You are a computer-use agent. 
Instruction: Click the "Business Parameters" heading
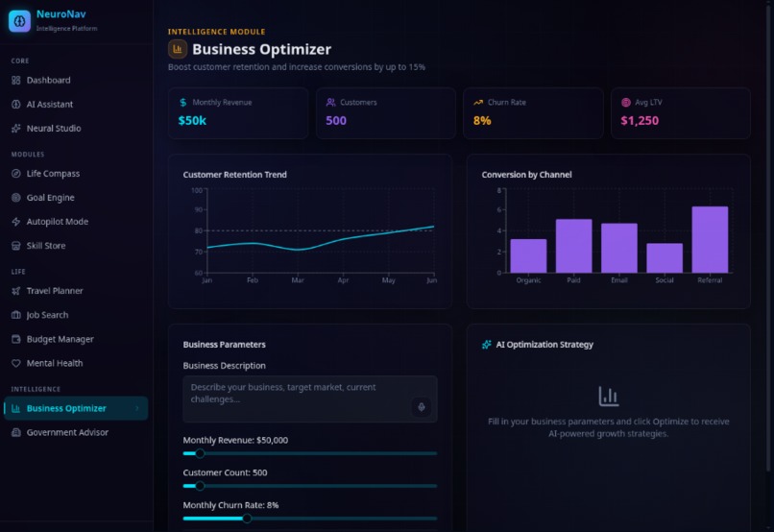224,345
